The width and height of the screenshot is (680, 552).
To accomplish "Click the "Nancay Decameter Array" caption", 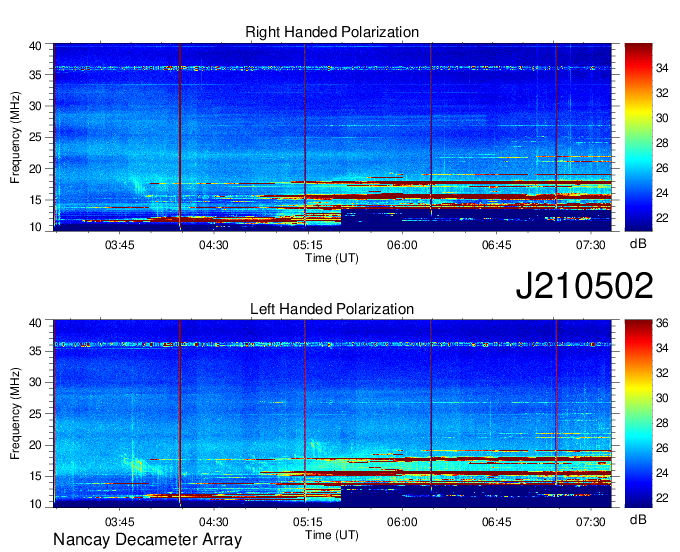I will (x=147, y=540).
